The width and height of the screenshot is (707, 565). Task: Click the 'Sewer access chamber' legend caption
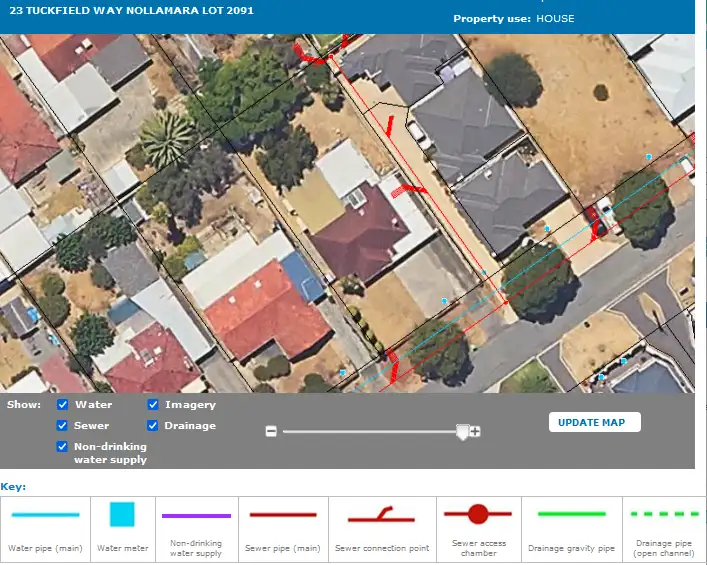click(479, 548)
